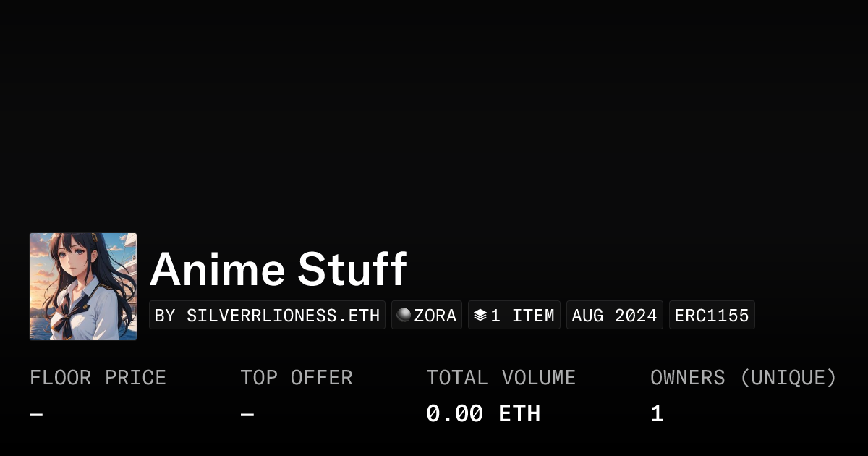The width and height of the screenshot is (868, 456).
Task: Click the 0.00 total volume amount
Action: coord(454,414)
